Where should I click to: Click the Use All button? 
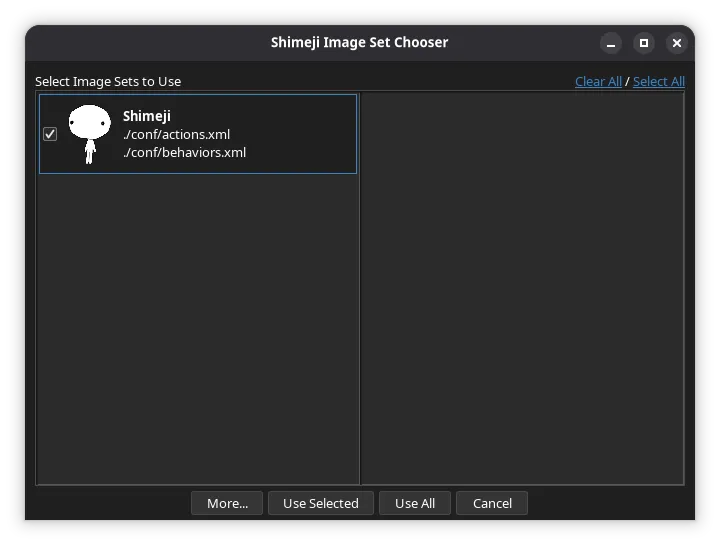pos(415,503)
